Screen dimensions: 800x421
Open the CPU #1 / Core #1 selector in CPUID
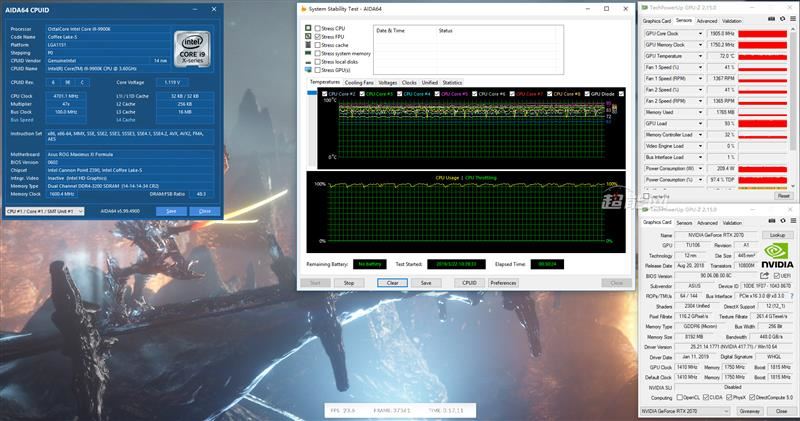[x=45, y=211]
